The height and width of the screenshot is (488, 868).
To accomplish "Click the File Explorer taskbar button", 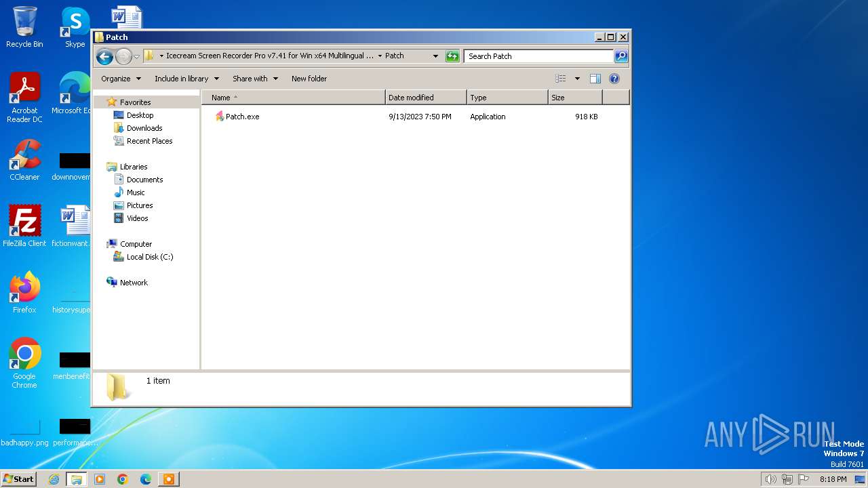I will point(77,479).
